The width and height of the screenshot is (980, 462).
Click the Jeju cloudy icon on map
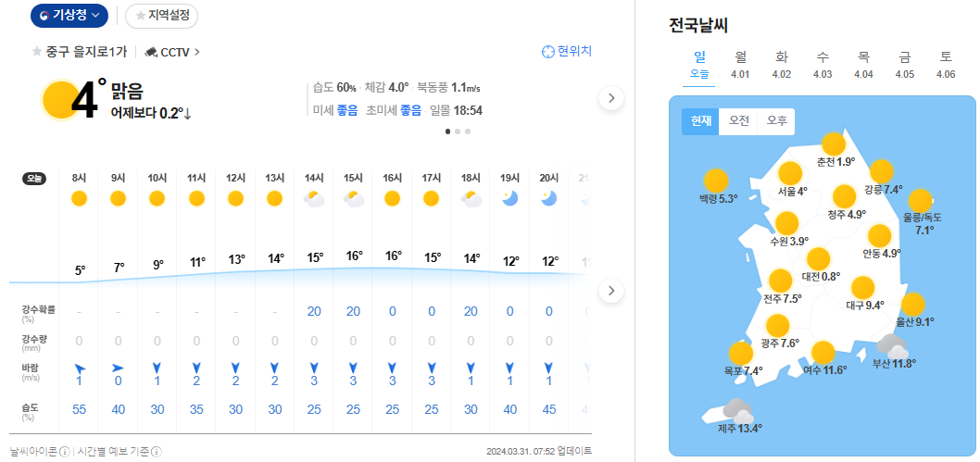[736, 410]
